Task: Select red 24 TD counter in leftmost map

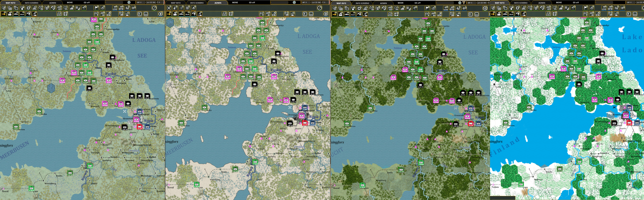Action: 140,127
